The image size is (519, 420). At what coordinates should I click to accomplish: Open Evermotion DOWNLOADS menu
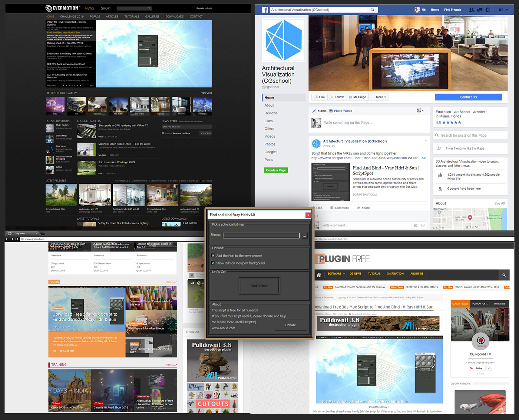point(175,17)
